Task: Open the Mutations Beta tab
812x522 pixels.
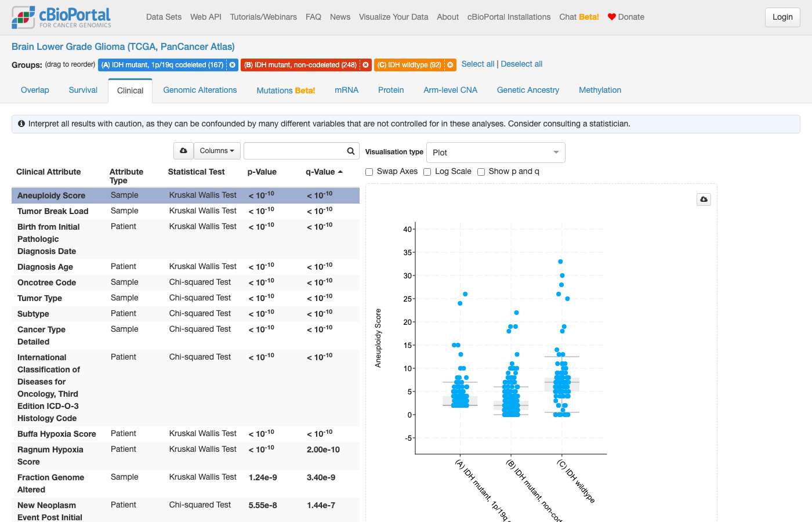Action: 286,90
